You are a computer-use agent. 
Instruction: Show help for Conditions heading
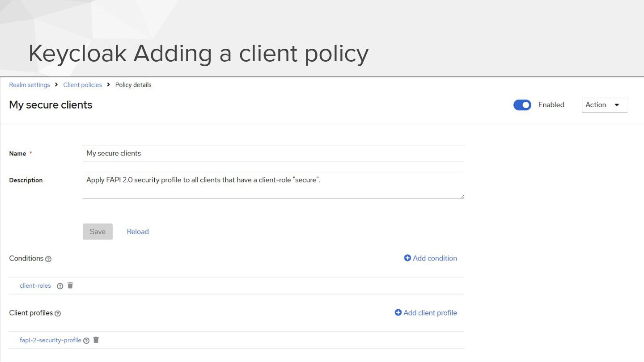tap(48, 259)
